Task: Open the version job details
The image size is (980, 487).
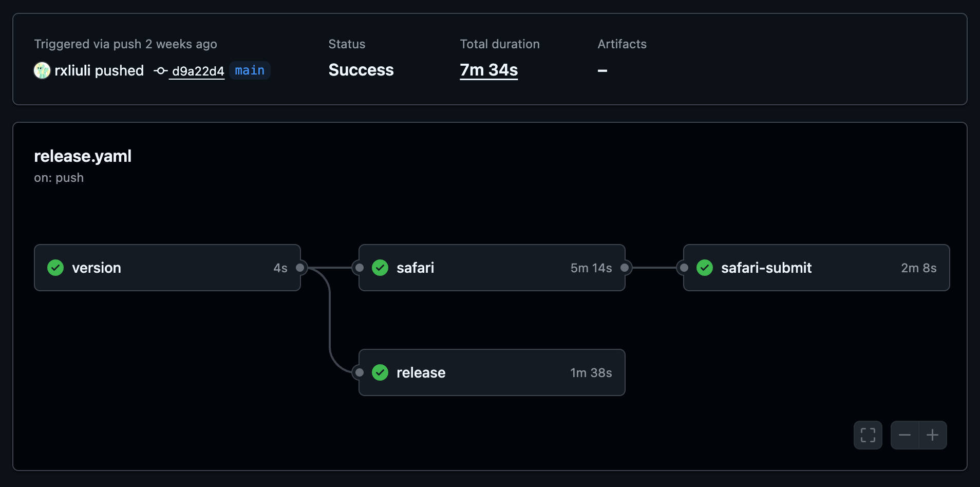Action: point(167,268)
